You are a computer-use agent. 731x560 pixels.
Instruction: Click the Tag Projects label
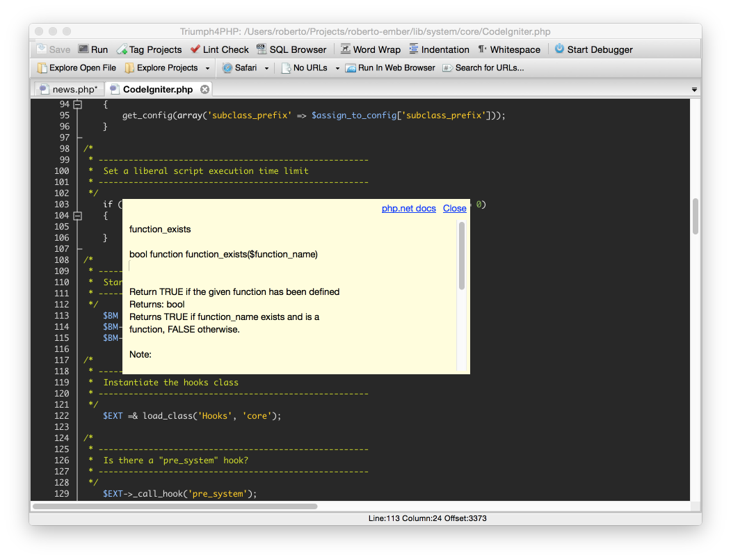coord(155,49)
